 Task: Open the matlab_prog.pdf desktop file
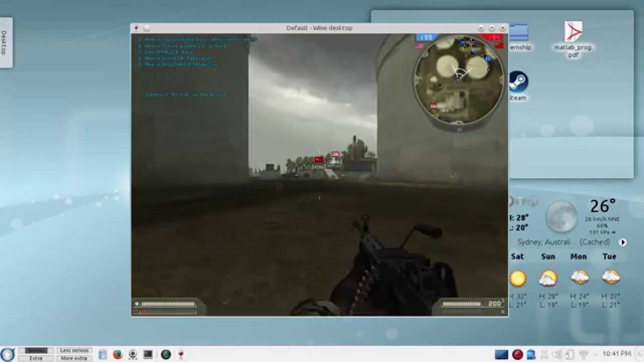pyautogui.click(x=573, y=39)
